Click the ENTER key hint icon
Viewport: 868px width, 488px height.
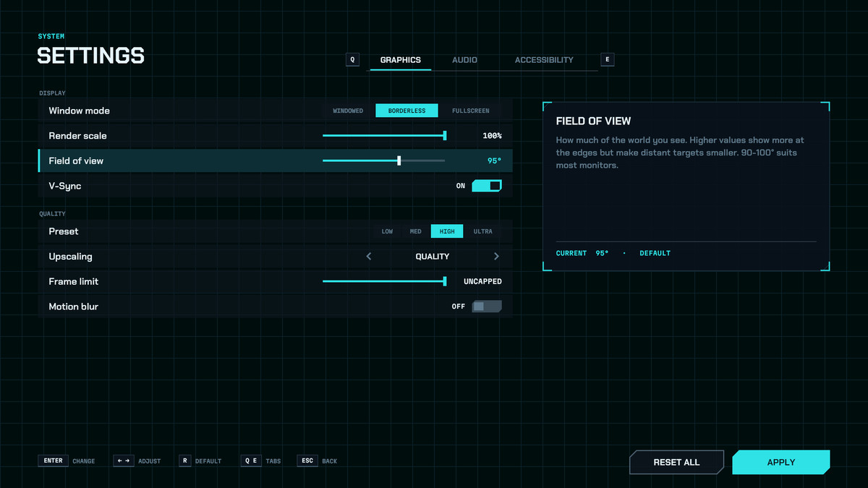tap(53, 461)
